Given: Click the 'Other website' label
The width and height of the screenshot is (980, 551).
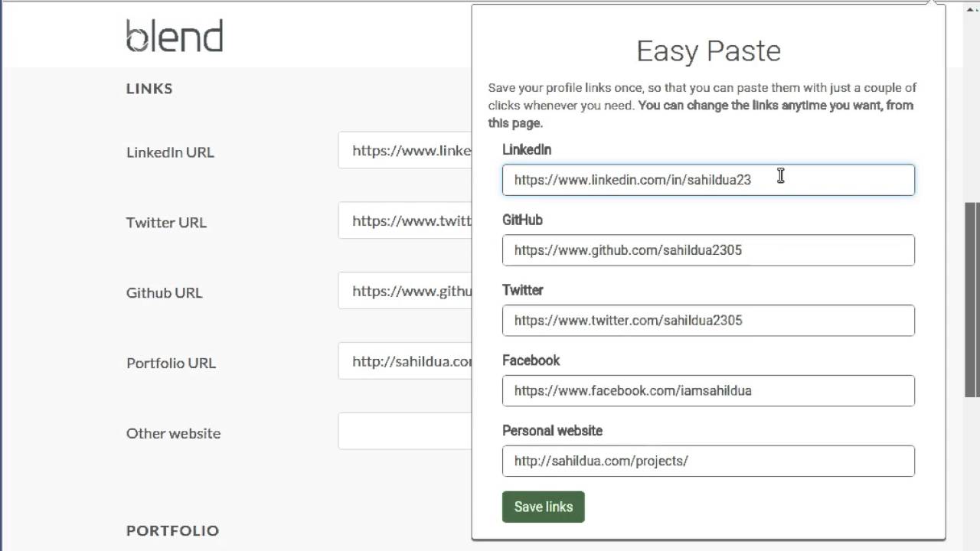Looking at the screenshot, I should coord(173,433).
